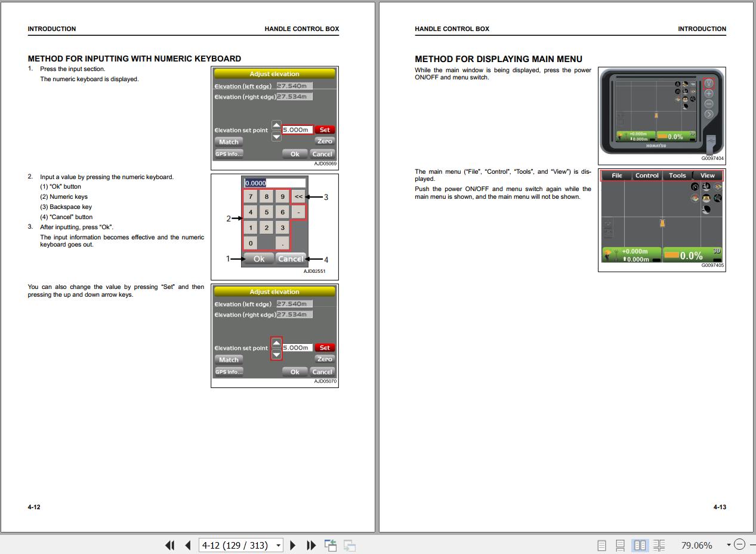This screenshot has width=756, height=554.
Task: Click the text "(4) "Cancel" button"
Action: point(66,217)
